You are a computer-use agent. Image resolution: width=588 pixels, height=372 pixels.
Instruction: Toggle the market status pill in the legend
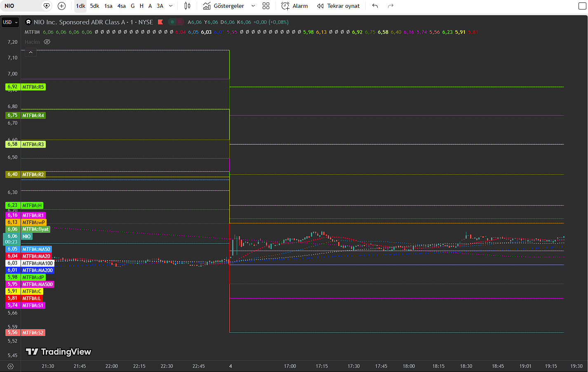176,22
